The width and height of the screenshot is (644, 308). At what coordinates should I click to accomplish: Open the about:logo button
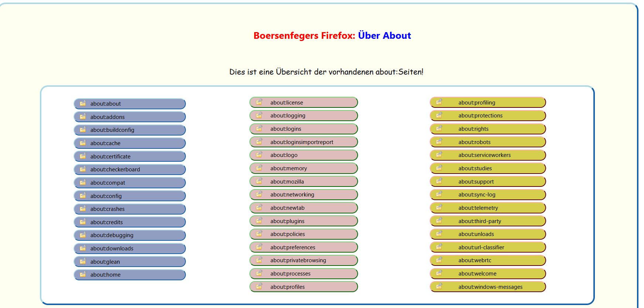pyautogui.click(x=304, y=155)
